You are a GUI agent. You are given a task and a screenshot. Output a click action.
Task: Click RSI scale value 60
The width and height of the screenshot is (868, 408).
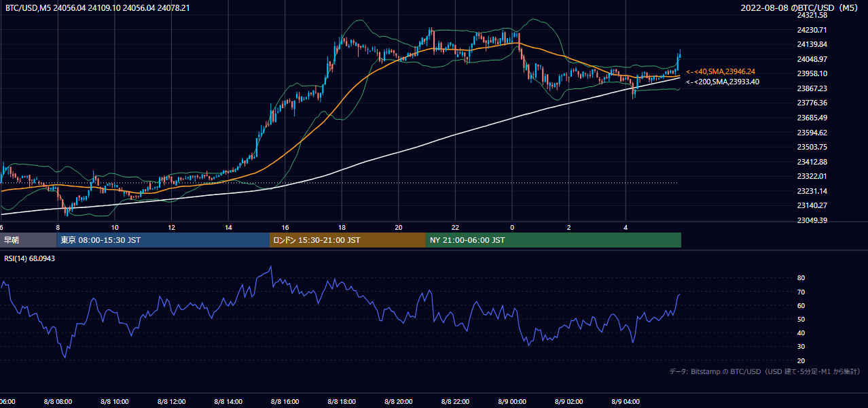click(x=801, y=305)
